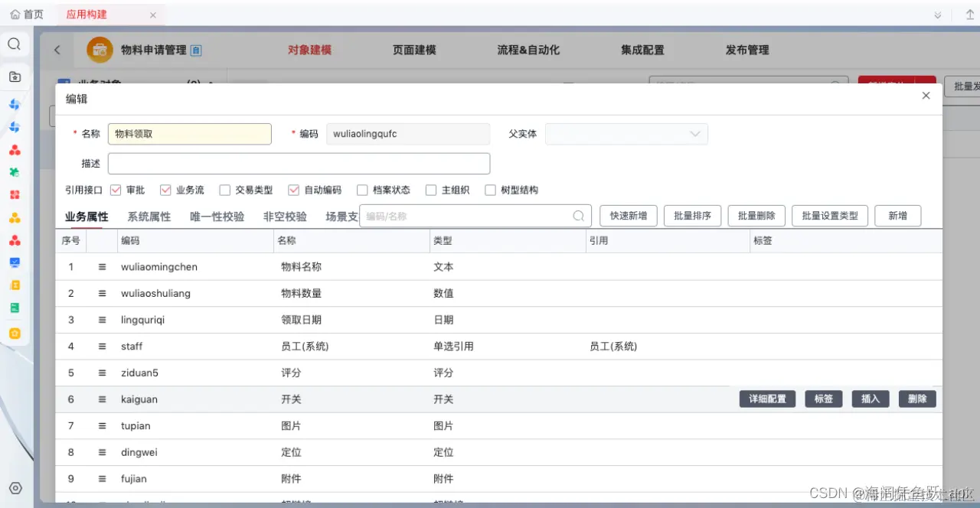Click the 批量设置类型 button
Image resolution: width=980 pixels, height=508 pixels.
pyautogui.click(x=830, y=216)
